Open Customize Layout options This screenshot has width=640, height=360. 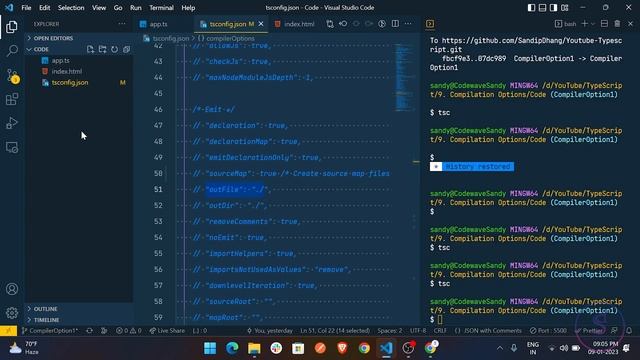[x=565, y=8]
